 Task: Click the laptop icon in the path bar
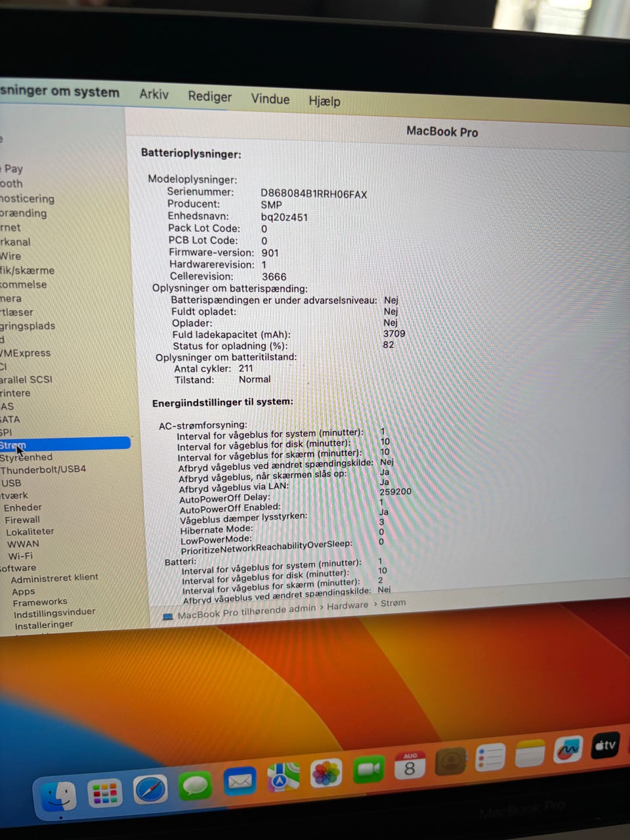click(167, 616)
